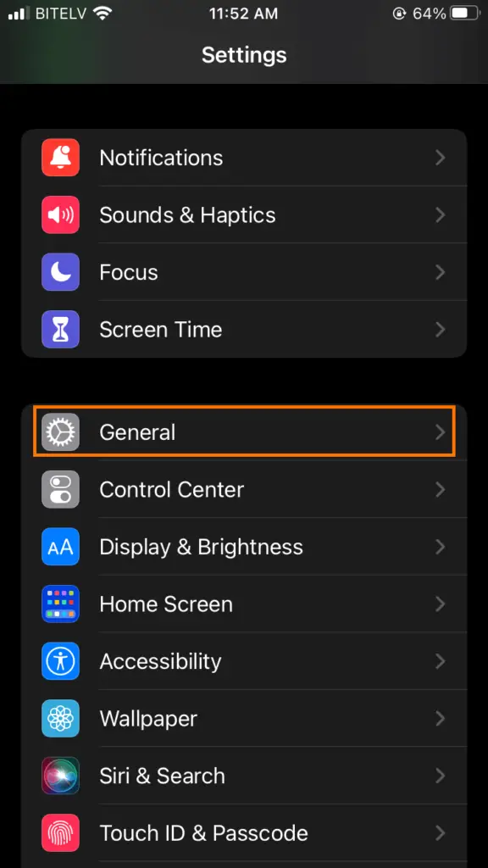Tap the Control Center switches icon
Image resolution: width=488 pixels, height=868 pixels.
click(60, 489)
